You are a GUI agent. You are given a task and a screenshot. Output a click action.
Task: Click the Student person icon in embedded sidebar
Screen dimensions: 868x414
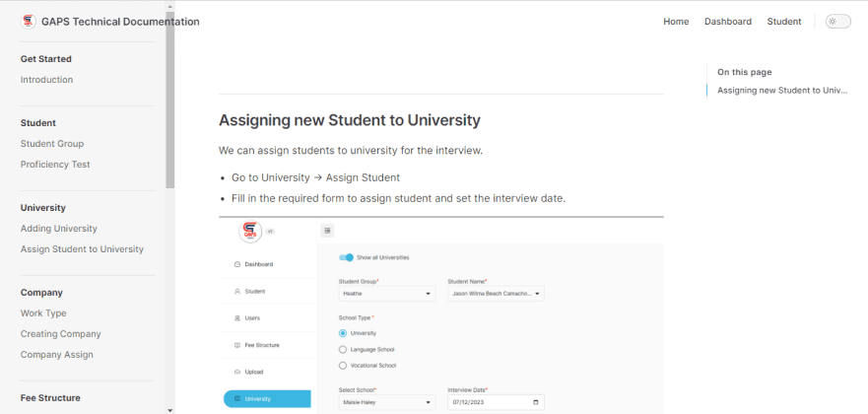[x=236, y=292]
